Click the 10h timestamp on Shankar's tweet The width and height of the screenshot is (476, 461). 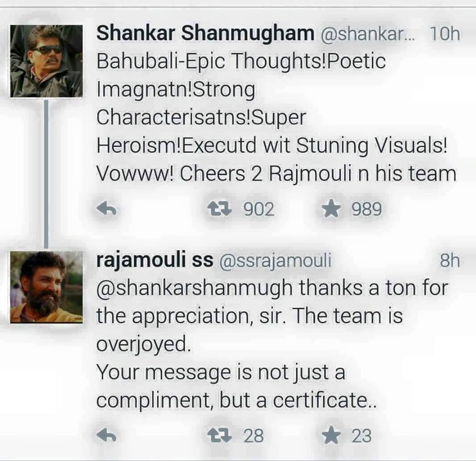(445, 34)
